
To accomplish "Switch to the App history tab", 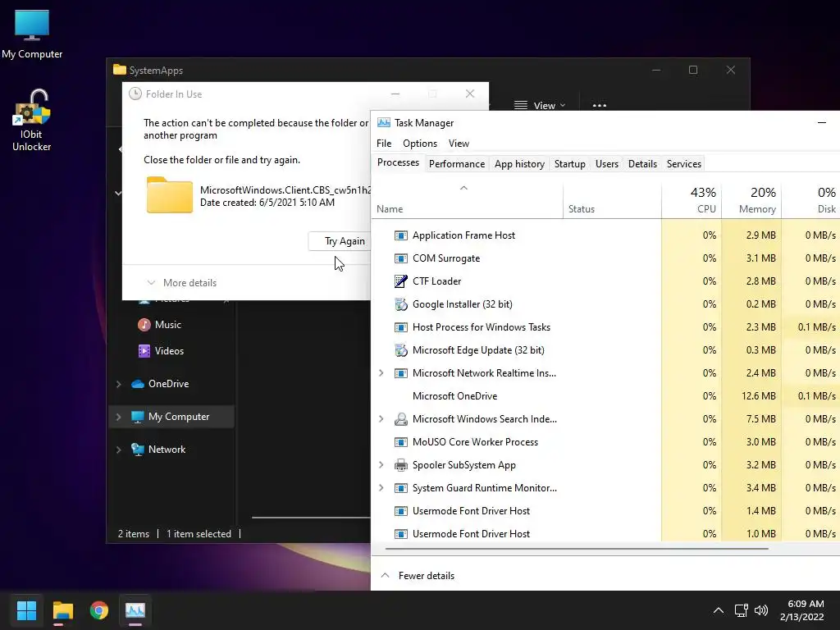I will click(519, 164).
